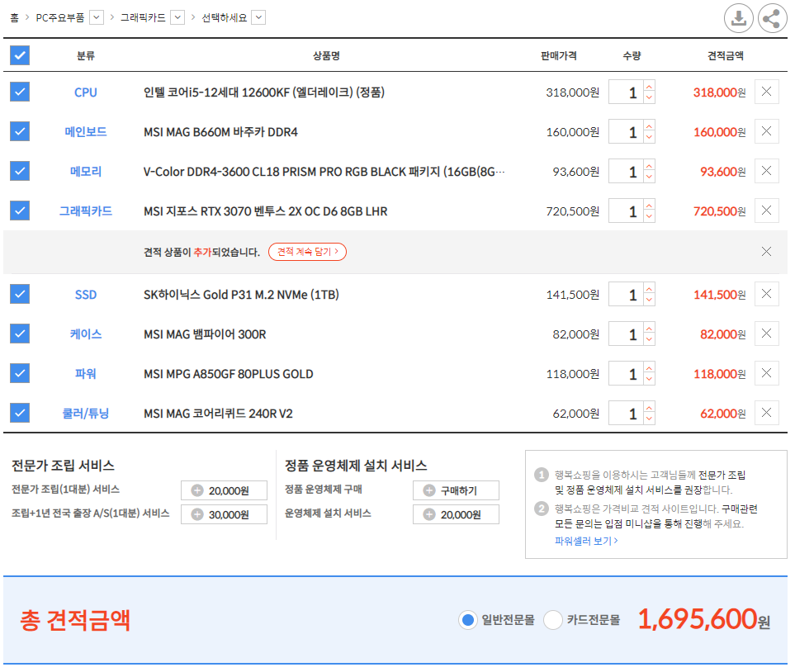
Task: Add the 20,000원 운영체제 설치 서비스
Action: pos(456,514)
